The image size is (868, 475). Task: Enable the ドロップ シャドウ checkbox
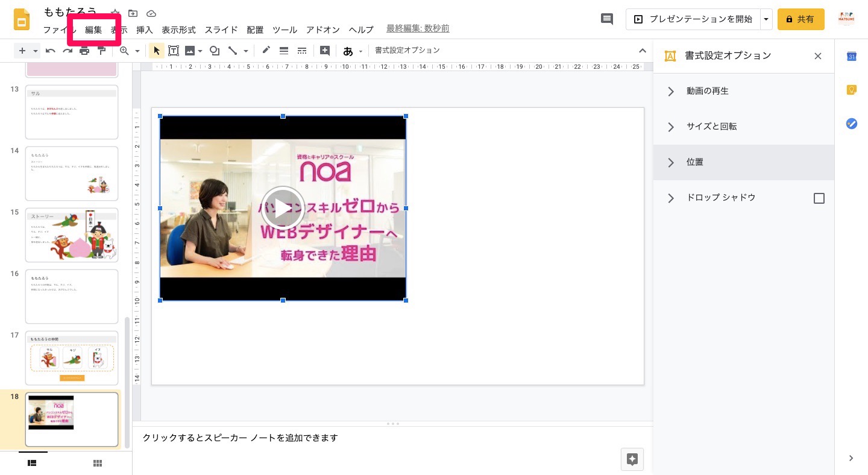coord(819,198)
